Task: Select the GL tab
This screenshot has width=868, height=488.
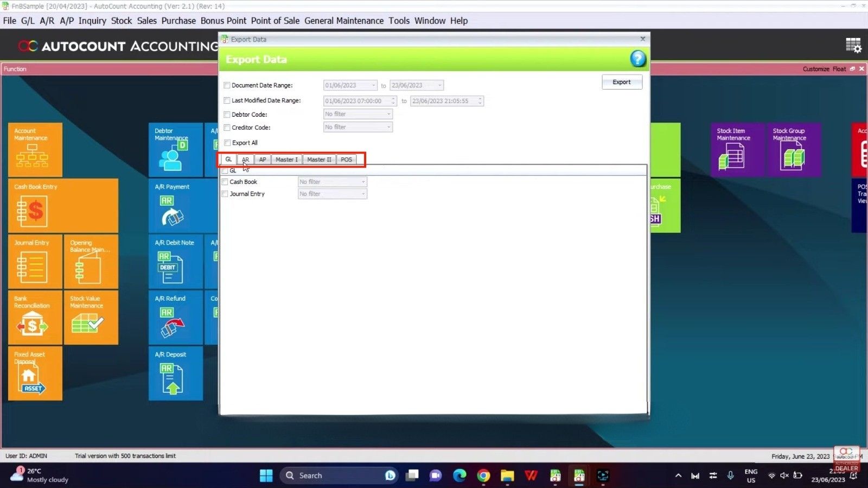Action: [228, 159]
